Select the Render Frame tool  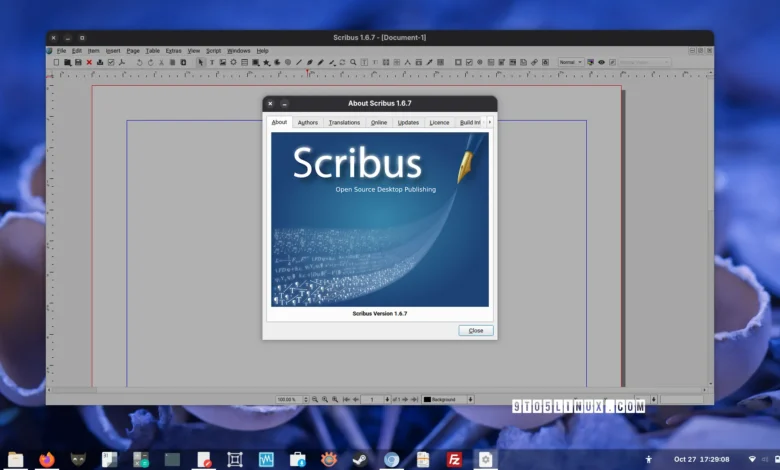click(233, 62)
